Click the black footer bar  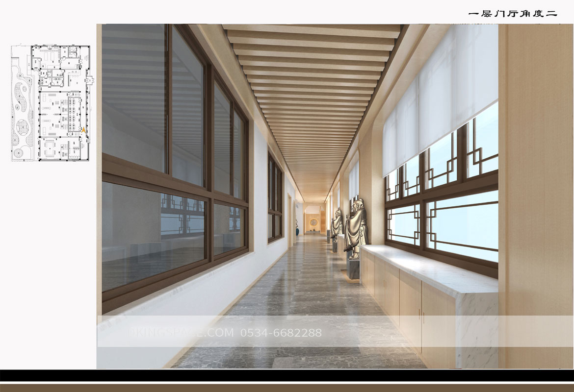point(287,375)
